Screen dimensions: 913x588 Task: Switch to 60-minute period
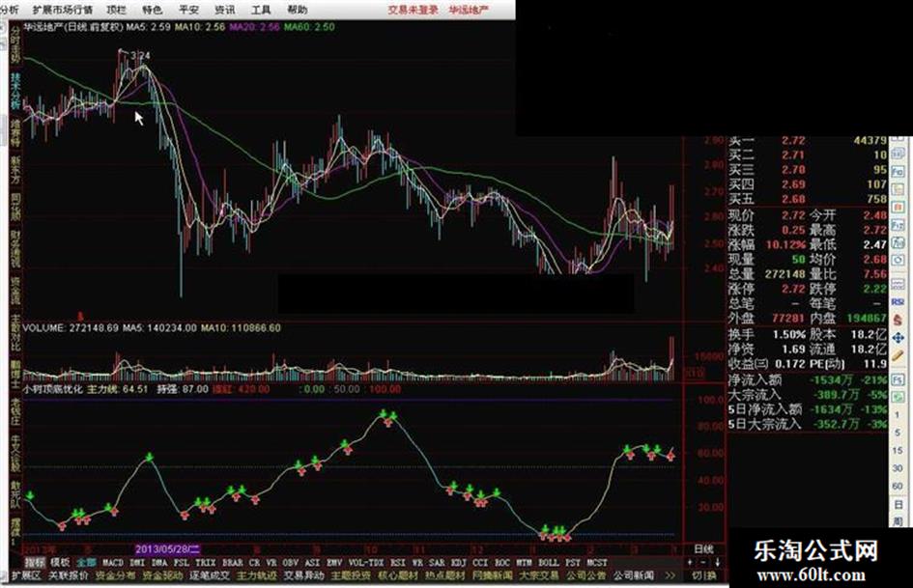pyautogui.click(x=898, y=486)
